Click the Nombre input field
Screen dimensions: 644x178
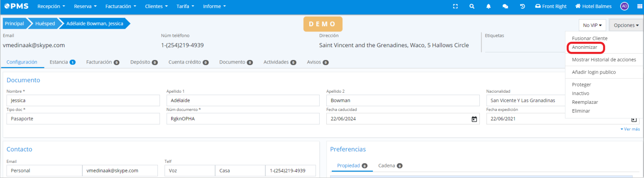[83, 101]
